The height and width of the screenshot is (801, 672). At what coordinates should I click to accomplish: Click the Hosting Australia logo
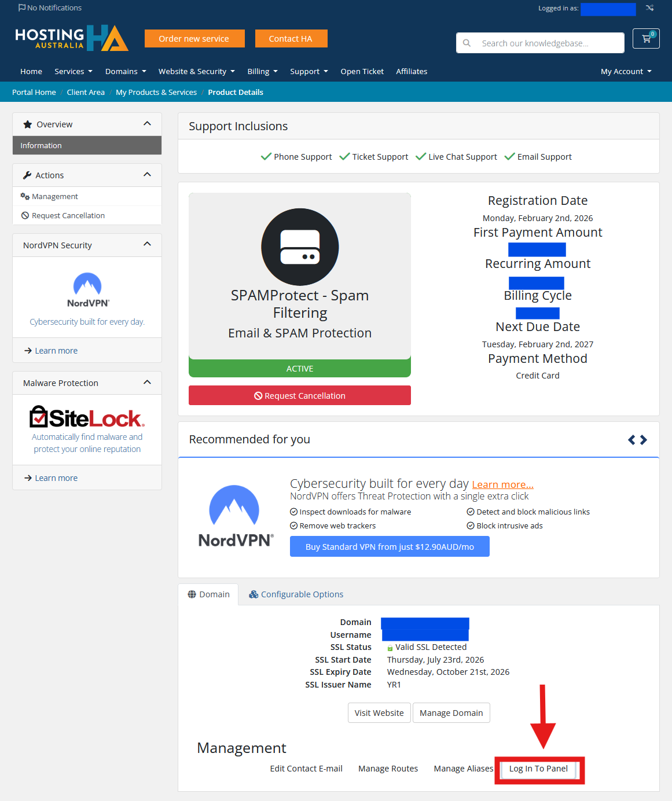click(x=72, y=38)
